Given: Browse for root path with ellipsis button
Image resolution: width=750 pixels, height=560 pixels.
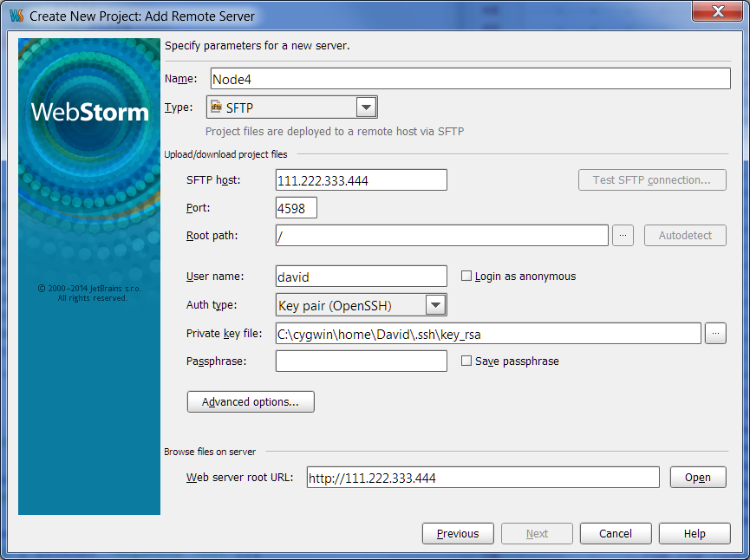Looking at the screenshot, I should (x=623, y=235).
